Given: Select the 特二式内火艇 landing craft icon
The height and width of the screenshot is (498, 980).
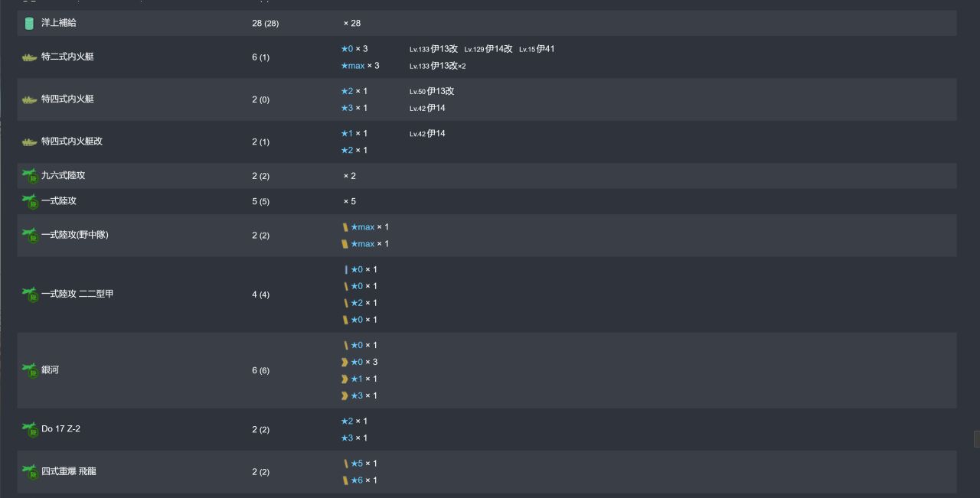Looking at the screenshot, I should tap(29, 57).
